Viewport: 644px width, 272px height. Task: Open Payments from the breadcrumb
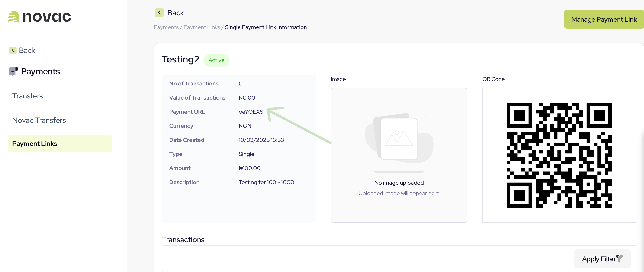[x=166, y=27]
